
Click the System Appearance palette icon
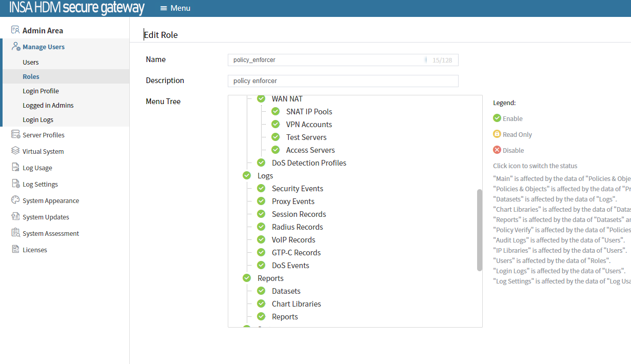(x=15, y=200)
